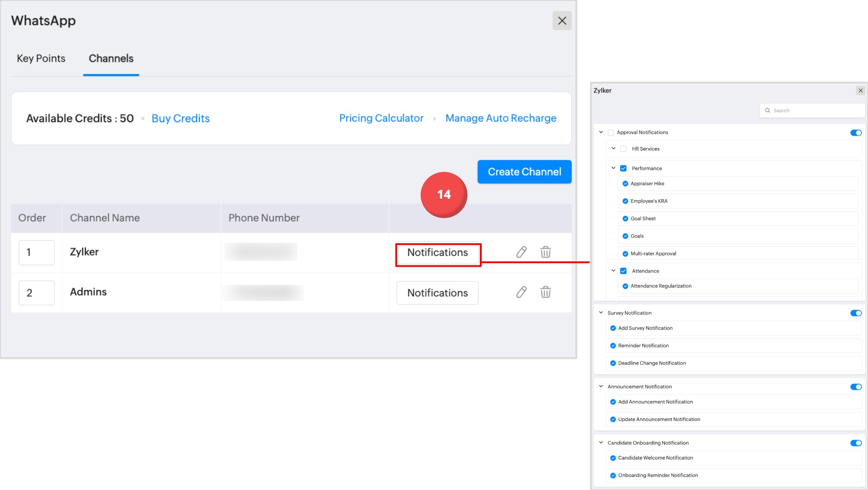
Task: Switch to the Key Points tab
Action: (x=41, y=59)
